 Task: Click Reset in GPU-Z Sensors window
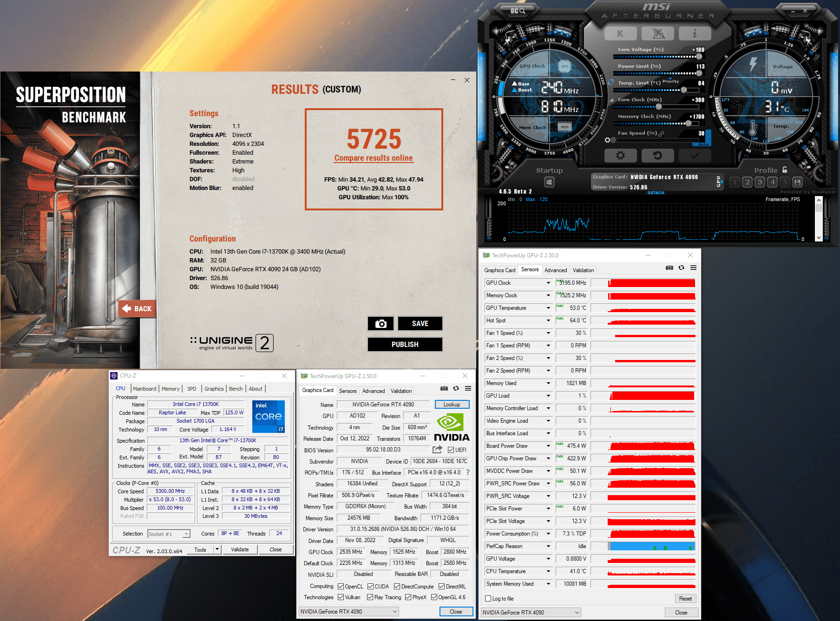[x=685, y=599]
